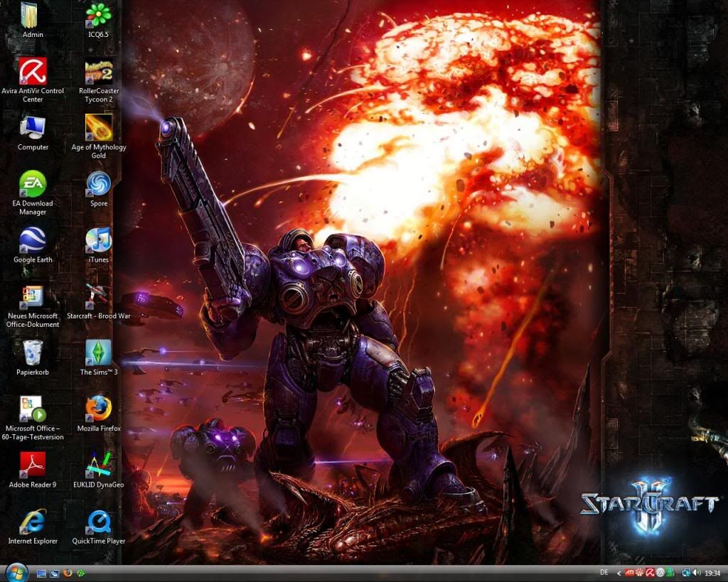Click Firefox in the Quick Launch bar
The width and height of the screenshot is (728, 582).
pos(68,573)
